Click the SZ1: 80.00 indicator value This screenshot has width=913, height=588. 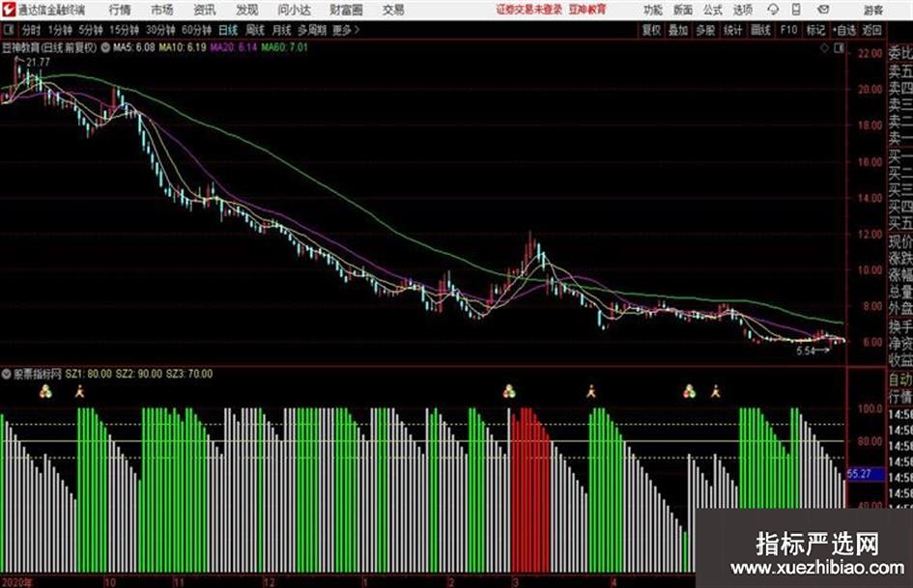point(89,374)
